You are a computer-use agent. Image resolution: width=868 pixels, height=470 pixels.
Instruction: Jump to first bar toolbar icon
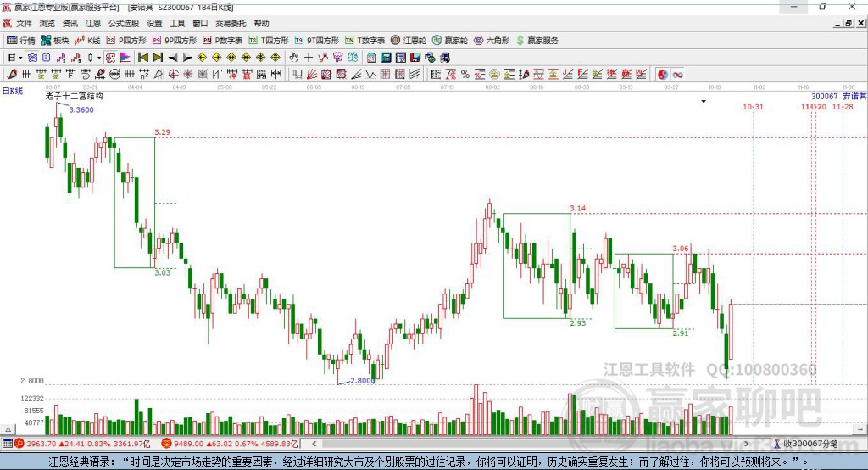point(142,58)
